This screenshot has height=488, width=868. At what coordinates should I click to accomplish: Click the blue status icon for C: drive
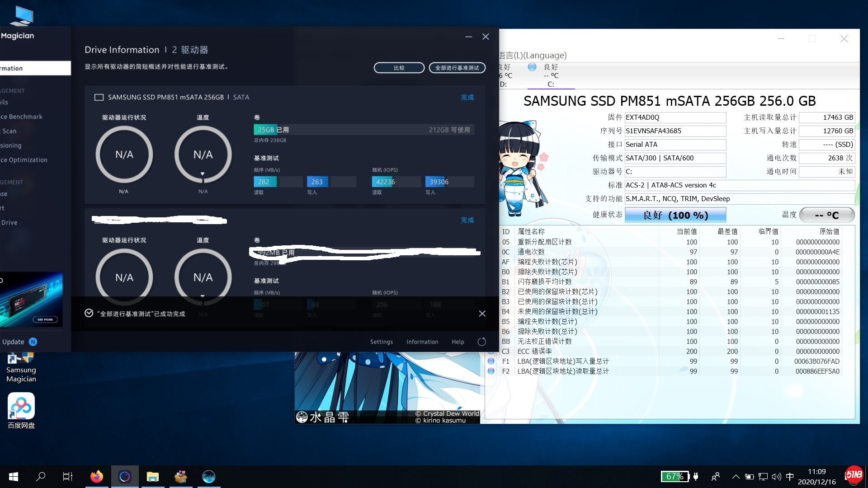(x=532, y=67)
